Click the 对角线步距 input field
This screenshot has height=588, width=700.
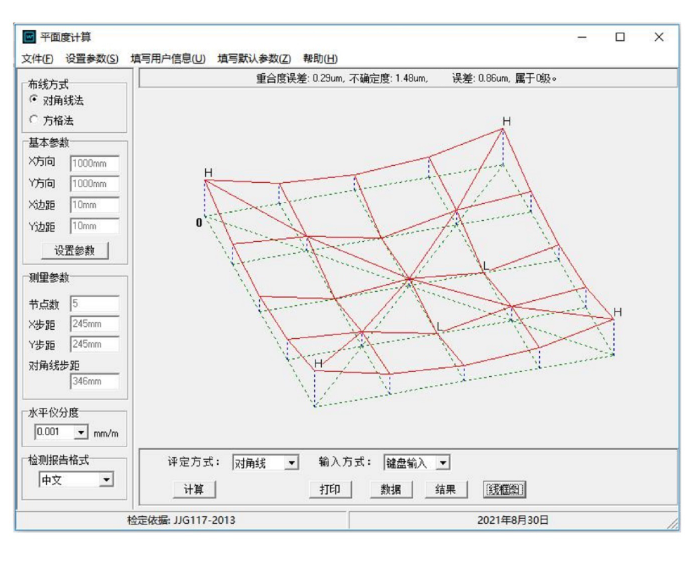(95, 381)
